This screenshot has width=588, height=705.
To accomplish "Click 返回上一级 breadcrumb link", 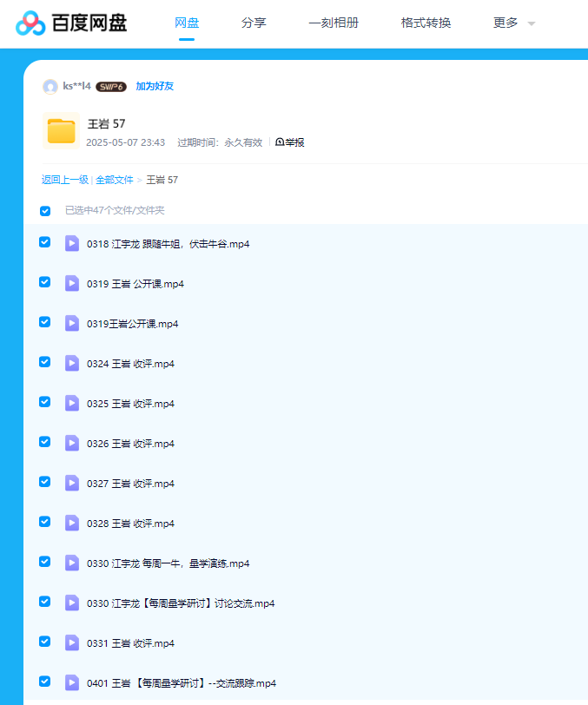I will pyautogui.click(x=64, y=180).
